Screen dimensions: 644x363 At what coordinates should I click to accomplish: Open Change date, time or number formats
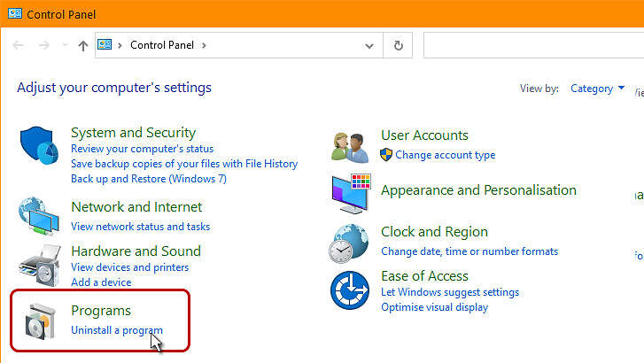click(469, 251)
